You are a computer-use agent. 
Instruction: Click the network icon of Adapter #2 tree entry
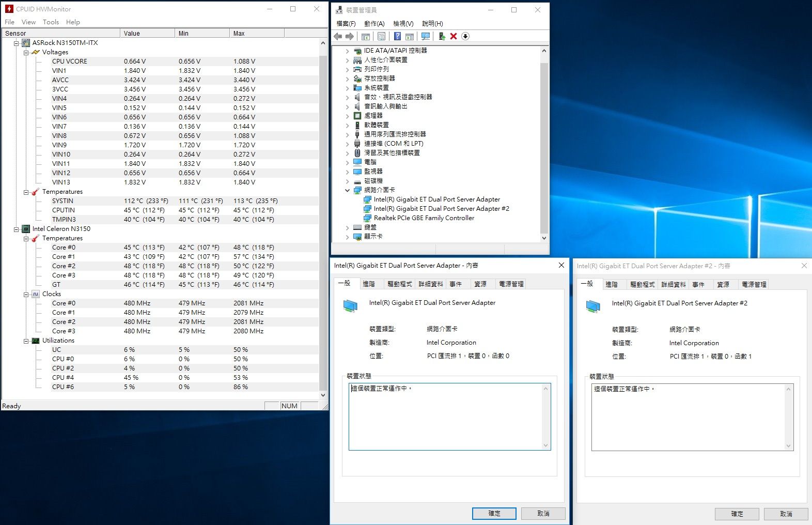pyautogui.click(x=368, y=209)
